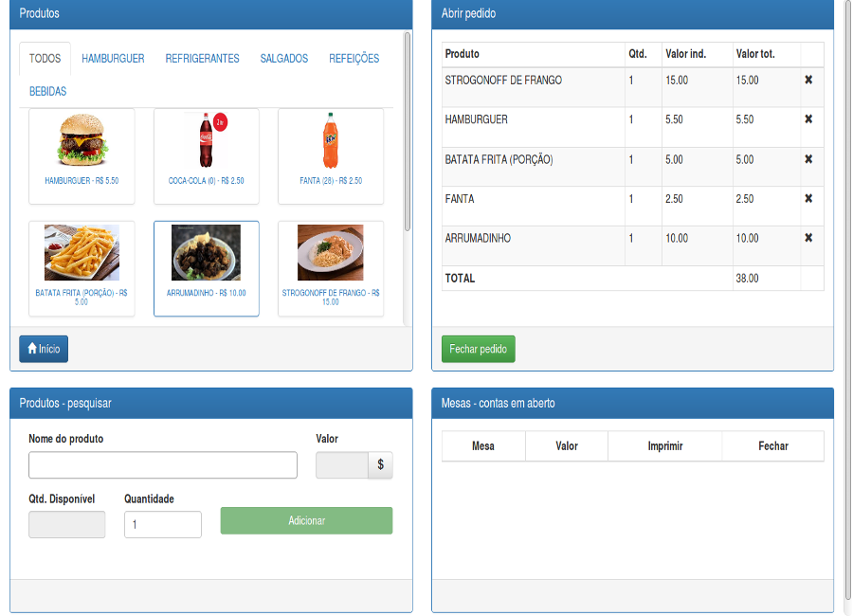
Task: Click the green Adicionar button
Action: [x=306, y=520]
